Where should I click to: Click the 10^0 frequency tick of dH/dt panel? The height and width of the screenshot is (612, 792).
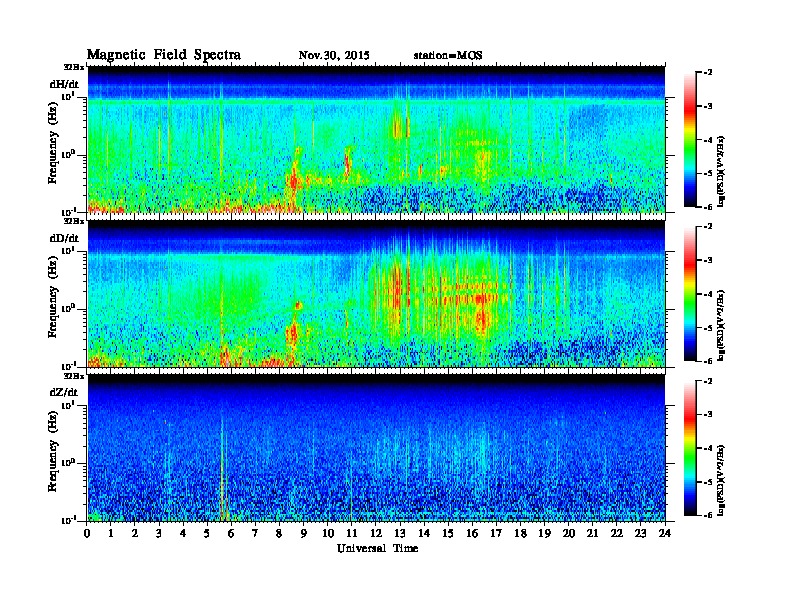pos(68,154)
